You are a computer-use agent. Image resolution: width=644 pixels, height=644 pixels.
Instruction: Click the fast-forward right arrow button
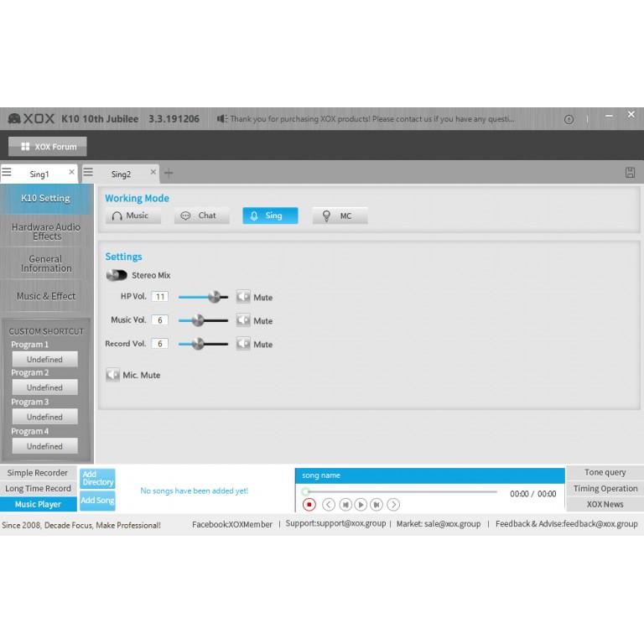click(x=393, y=504)
